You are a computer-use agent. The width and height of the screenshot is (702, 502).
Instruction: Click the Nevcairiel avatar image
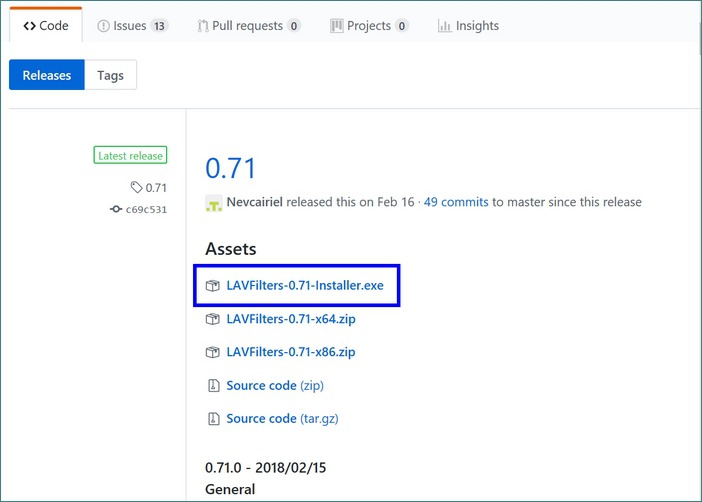coord(214,203)
